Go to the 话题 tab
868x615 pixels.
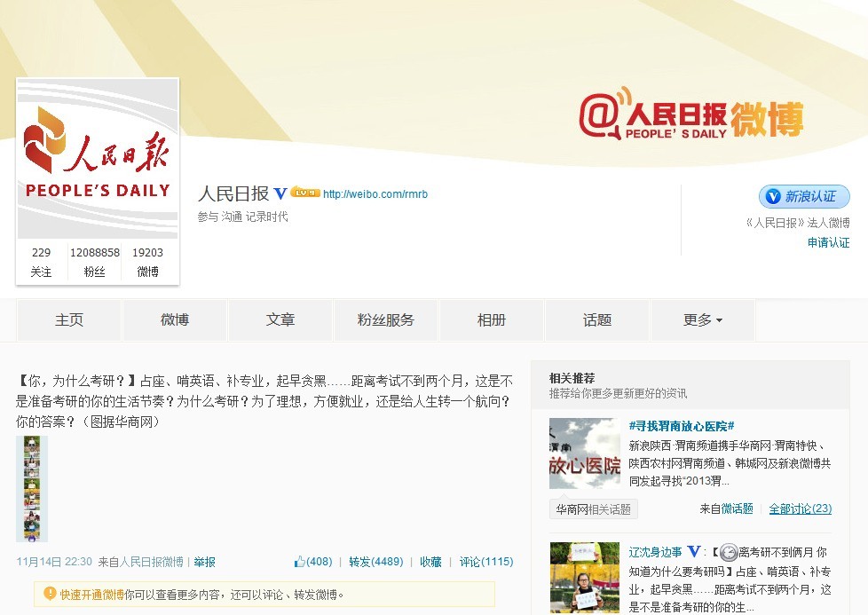(597, 320)
